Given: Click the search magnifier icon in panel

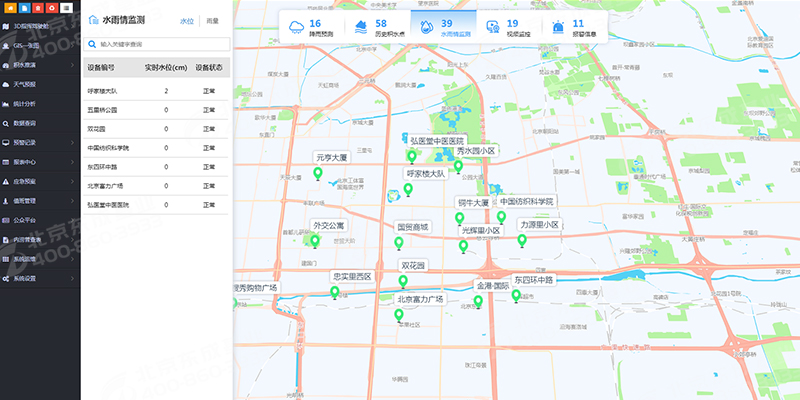Looking at the screenshot, I should 92,45.
